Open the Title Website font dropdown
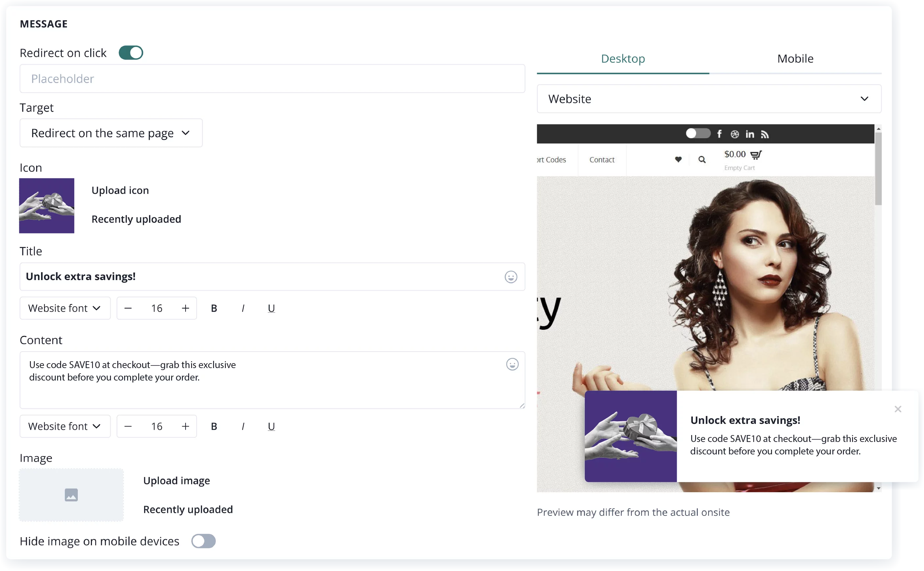The width and height of the screenshot is (924, 571). [x=65, y=308]
